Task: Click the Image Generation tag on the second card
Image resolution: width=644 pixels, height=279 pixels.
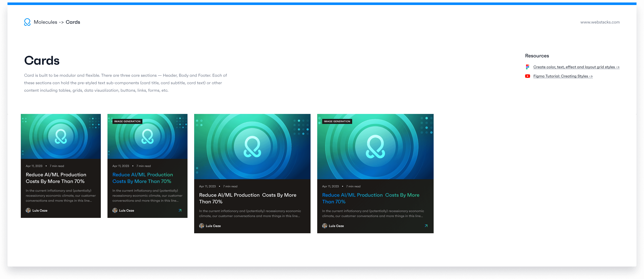Action: point(127,121)
